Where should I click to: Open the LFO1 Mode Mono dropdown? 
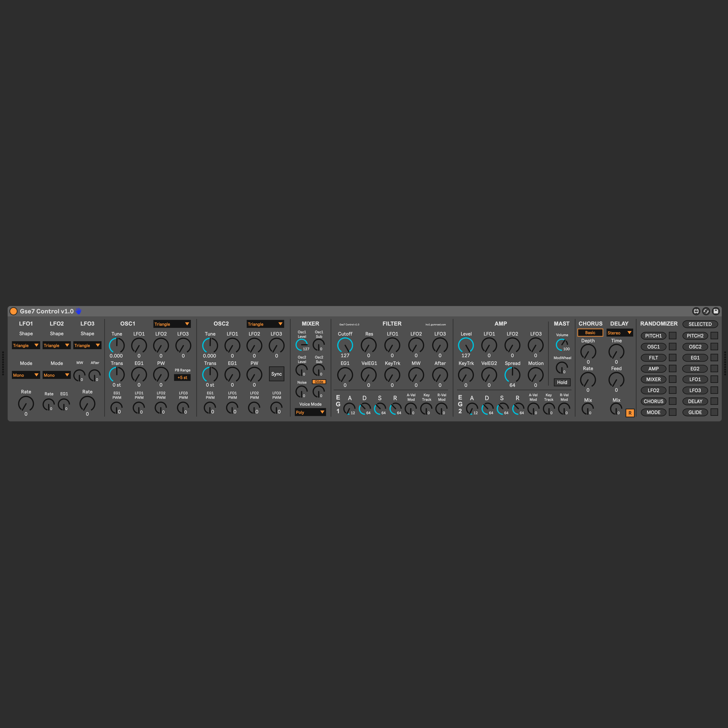[26, 375]
